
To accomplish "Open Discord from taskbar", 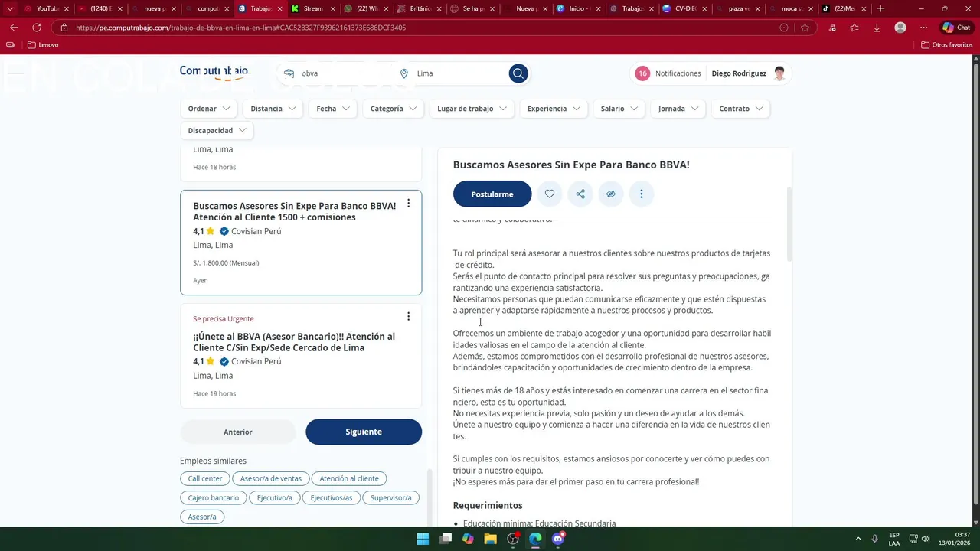I will (558, 539).
